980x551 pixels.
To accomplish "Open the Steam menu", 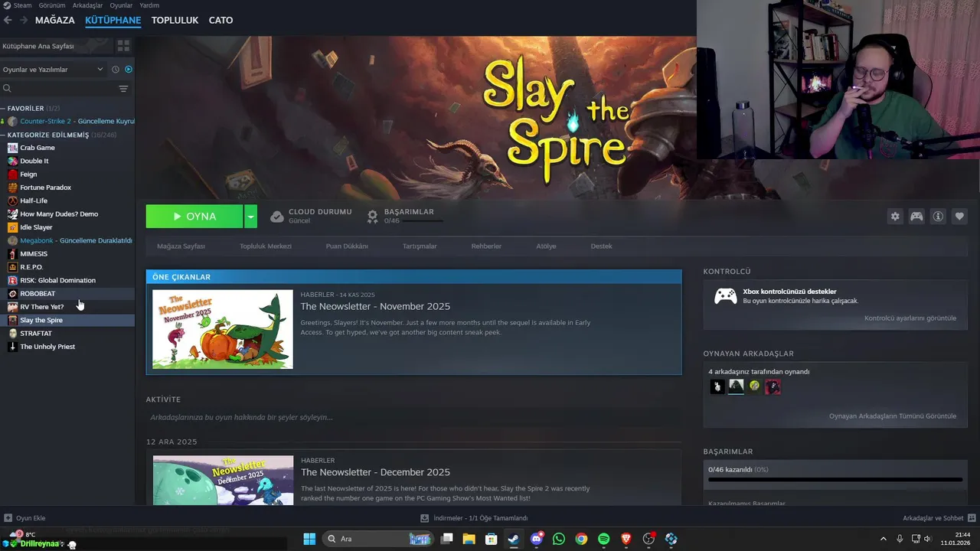I will point(21,5).
